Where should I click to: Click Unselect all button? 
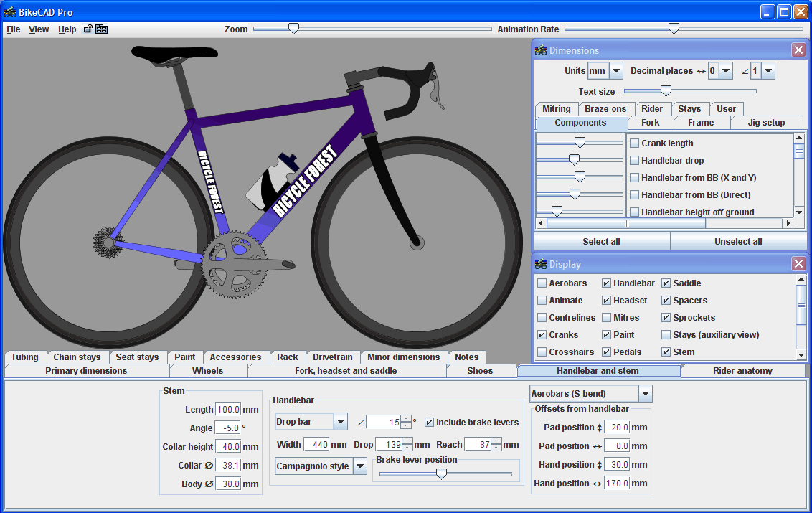(738, 242)
